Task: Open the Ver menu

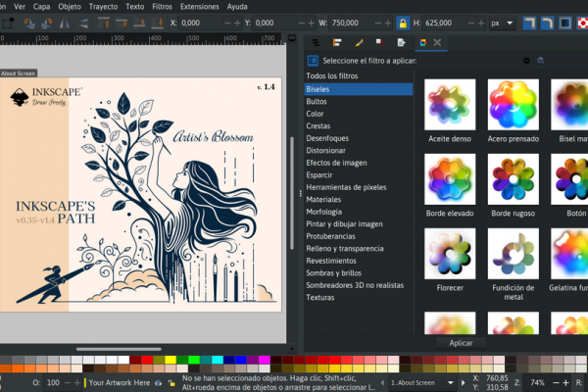Action: [20, 7]
